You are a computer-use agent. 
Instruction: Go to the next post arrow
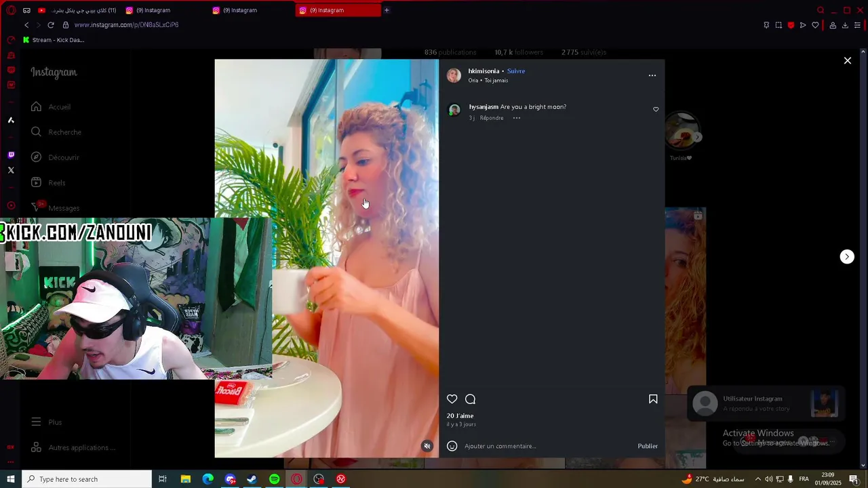[x=847, y=256]
